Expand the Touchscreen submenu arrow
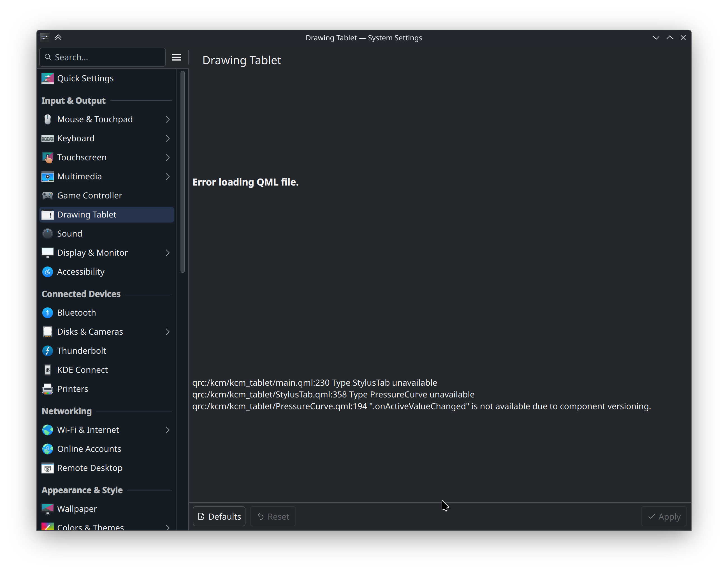Image resolution: width=728 pixels, height=574 pixels. [x=167, y=157]
